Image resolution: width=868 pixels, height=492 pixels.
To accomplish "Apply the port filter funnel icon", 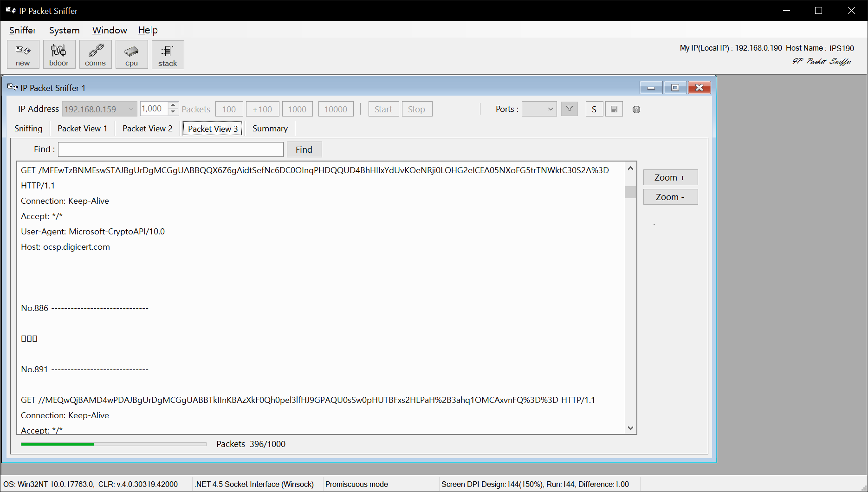I will pyautogui.click(x=569, y=109).
